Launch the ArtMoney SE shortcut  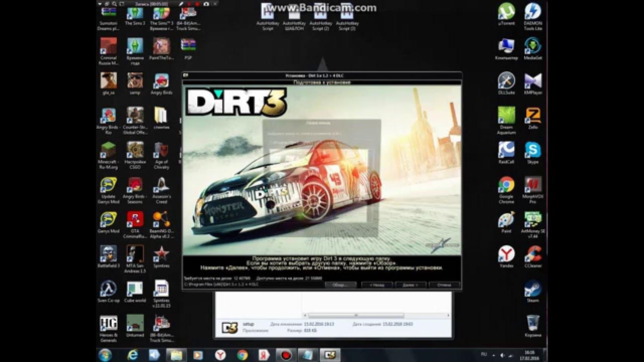coord(533,224)
